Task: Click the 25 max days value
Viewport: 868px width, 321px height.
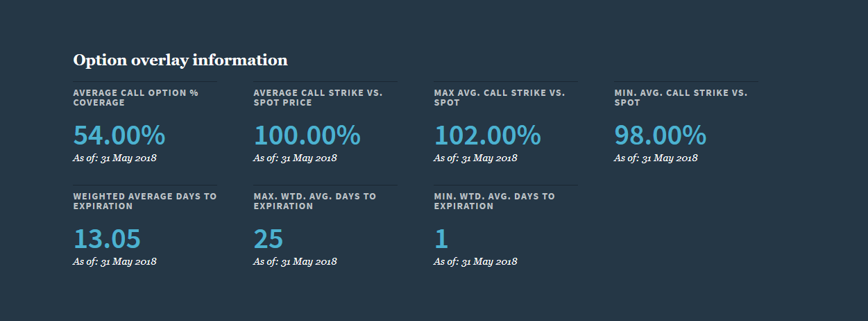Action: click(x=268, y=239)
